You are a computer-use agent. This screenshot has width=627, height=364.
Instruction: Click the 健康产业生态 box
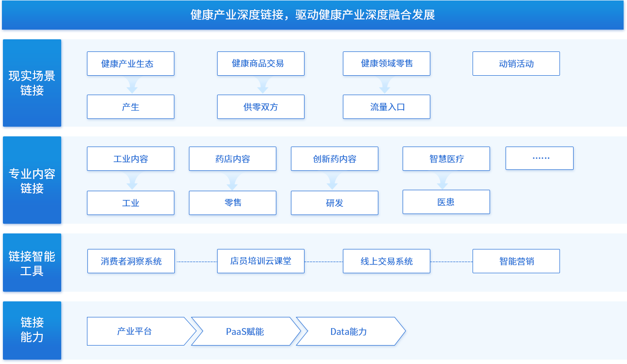[x=131, y=64]
